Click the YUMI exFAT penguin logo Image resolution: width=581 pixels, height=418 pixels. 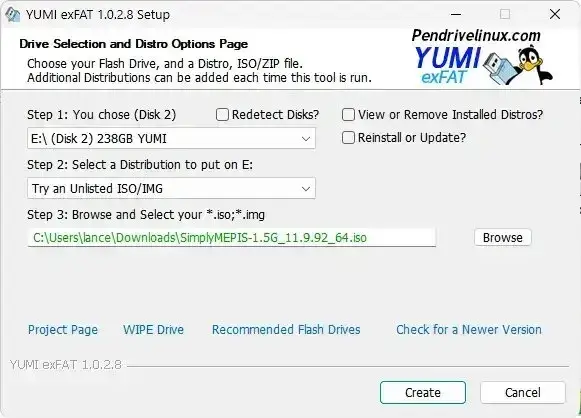(483, 58)
